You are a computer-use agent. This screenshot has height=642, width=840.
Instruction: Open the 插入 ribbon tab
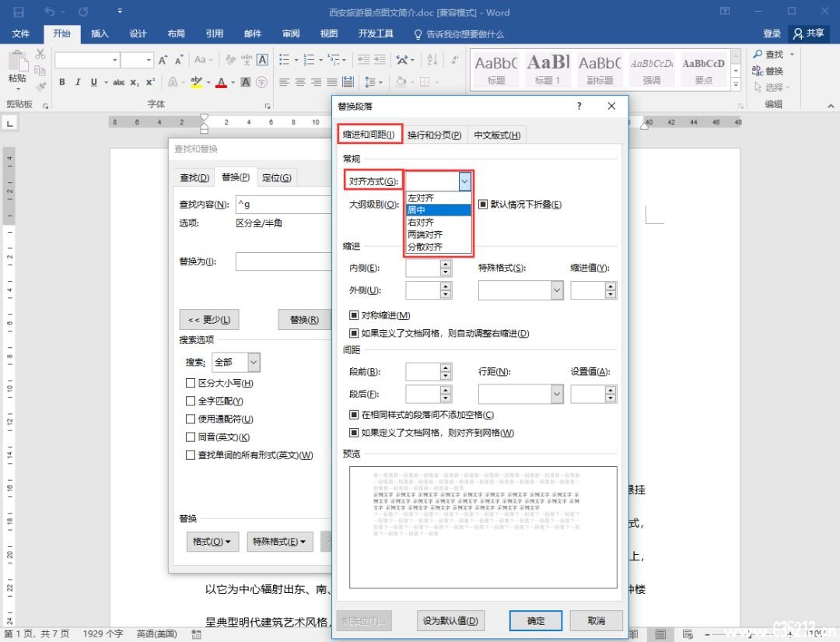pyautogui.click(x=100, y=33)
